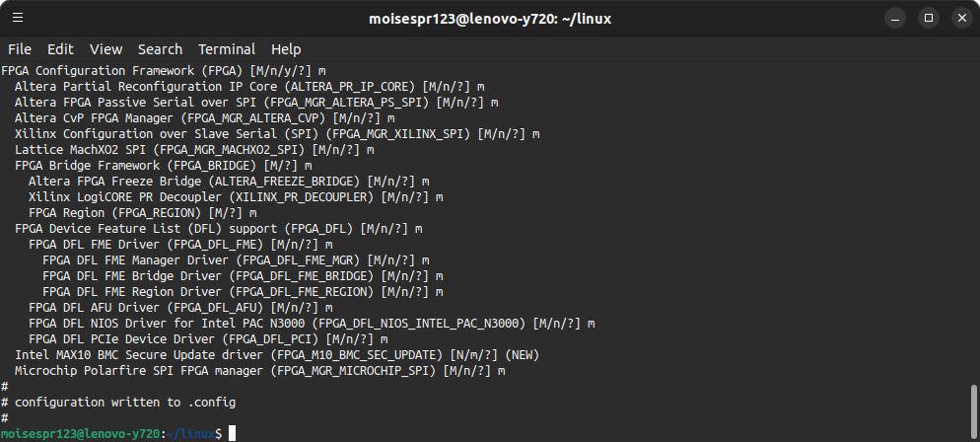Open the Terminal menu
The width and height of the screenshot is (980, 442).
[227, 49]
